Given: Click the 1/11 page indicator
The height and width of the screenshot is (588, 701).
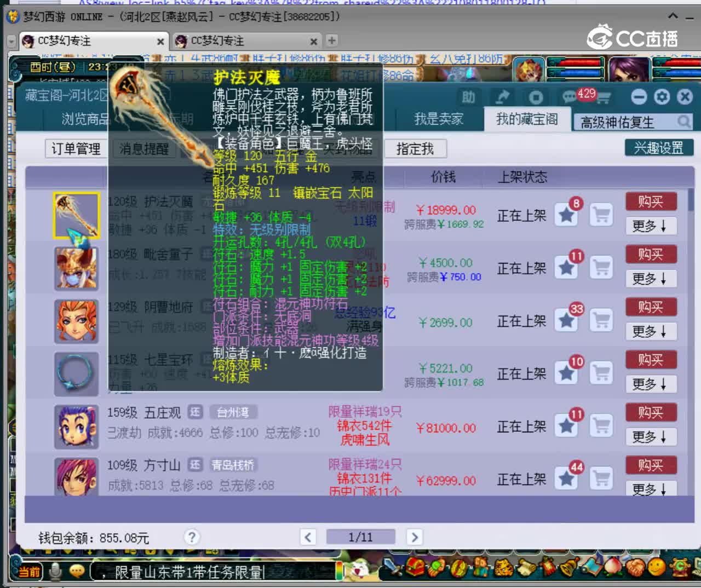Looking at the screenshot, I should 360,537.
